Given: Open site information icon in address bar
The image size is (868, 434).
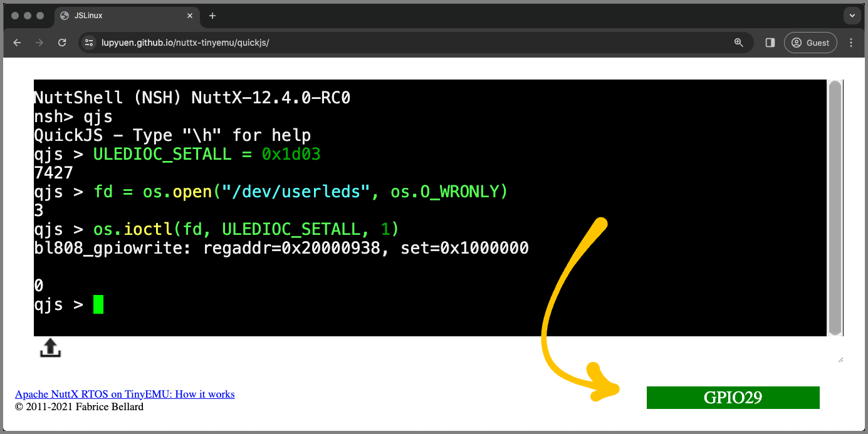Looking at the screenshot, I should click(x=89, y=43).
